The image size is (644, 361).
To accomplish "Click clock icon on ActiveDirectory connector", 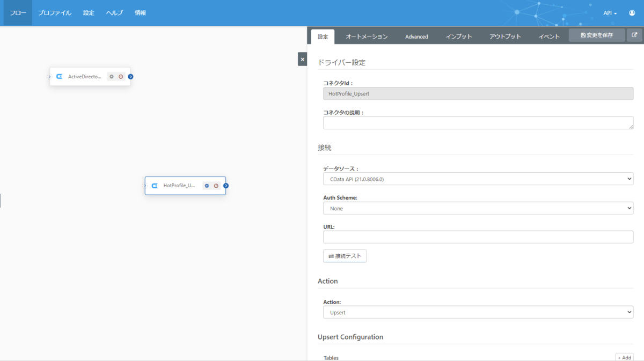I will [x=121, y=77].
